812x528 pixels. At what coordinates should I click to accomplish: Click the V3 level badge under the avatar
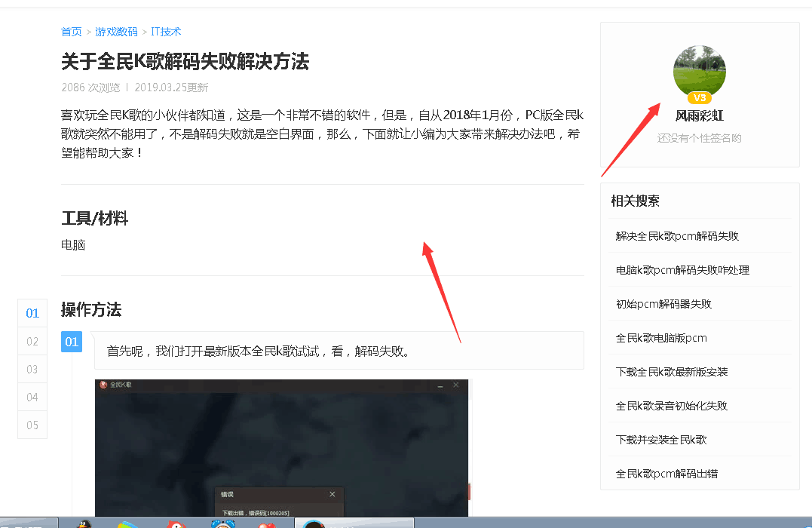pos(700,97)
